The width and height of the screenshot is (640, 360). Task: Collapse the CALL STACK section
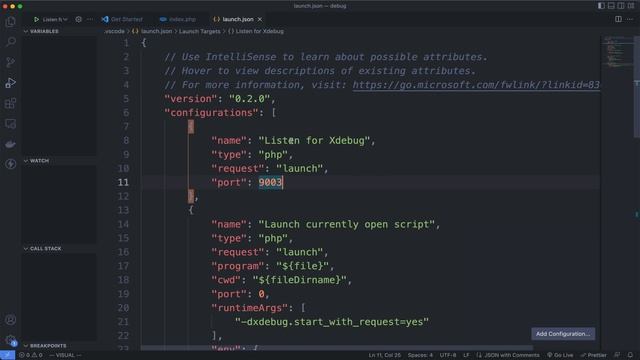pos(42,249)
